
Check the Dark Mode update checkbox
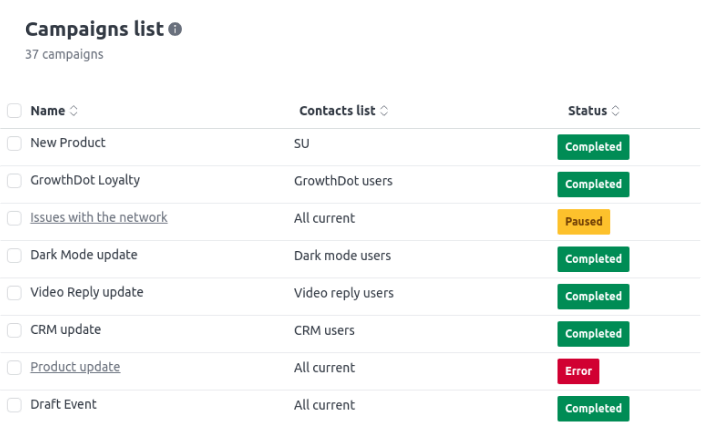click(14, 255)
